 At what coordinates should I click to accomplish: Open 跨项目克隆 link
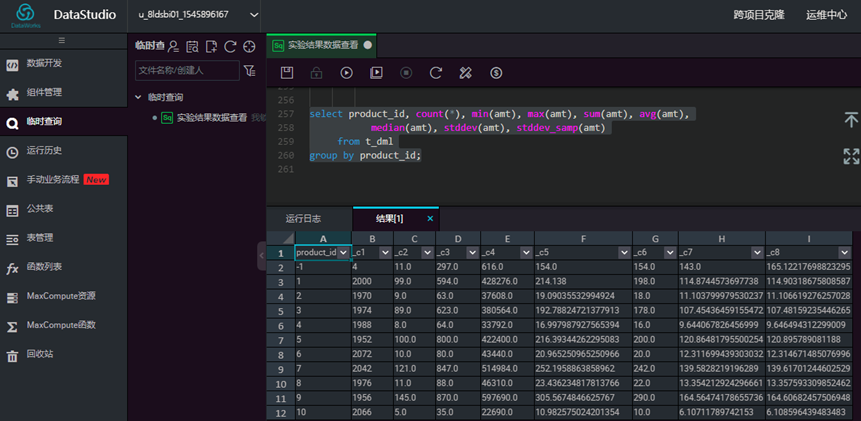point(759,15)
